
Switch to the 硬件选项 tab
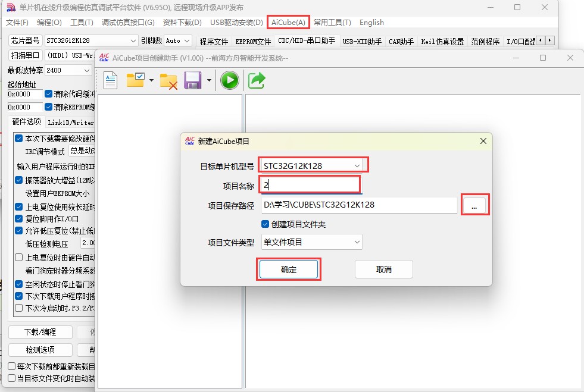click(x=26, y=122)
